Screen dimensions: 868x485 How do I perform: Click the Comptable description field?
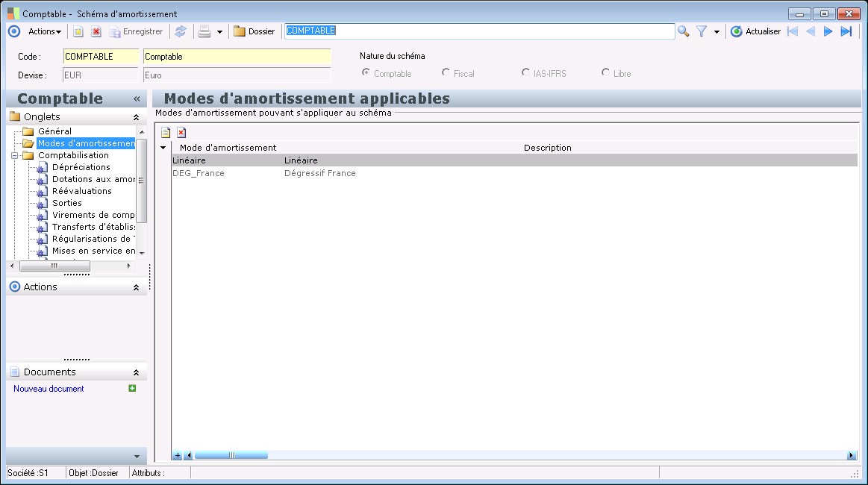tap(237, 57)
